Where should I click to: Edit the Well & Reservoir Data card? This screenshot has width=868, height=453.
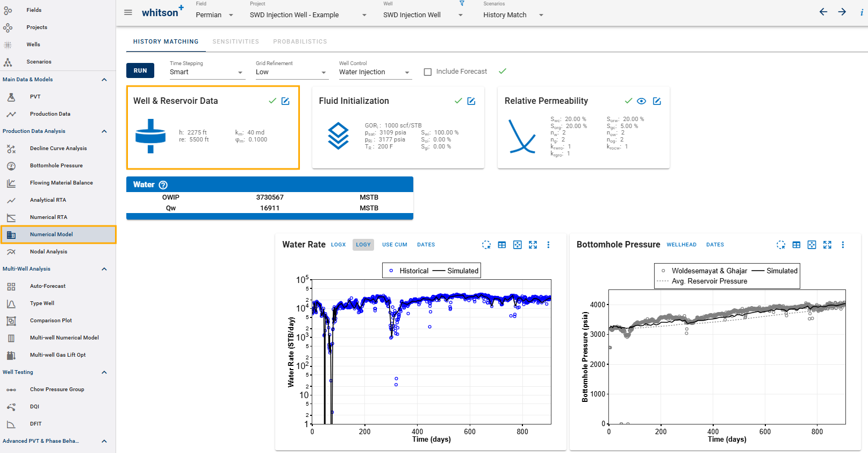click(285, 101)
